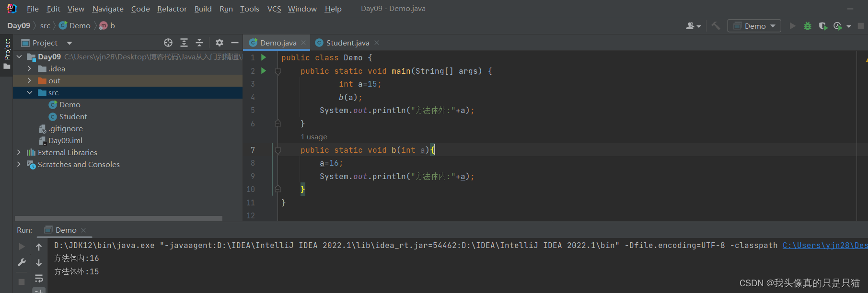Hide the Project tool window
This screenshot has width=868, height=293.
[x=235, y=43]
